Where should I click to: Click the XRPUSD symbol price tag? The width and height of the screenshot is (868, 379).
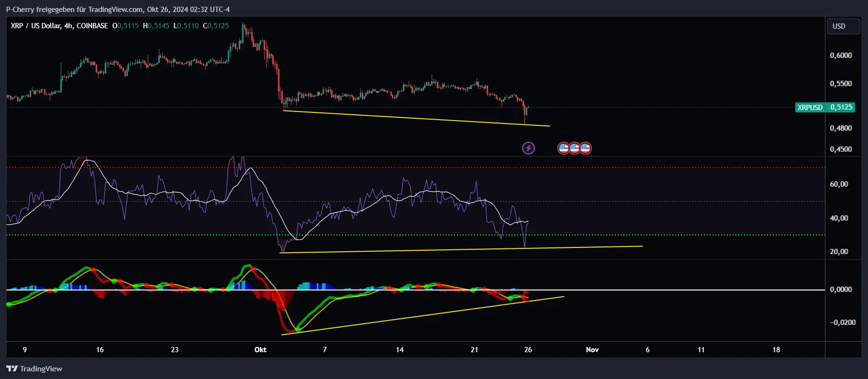pos(810,107)
